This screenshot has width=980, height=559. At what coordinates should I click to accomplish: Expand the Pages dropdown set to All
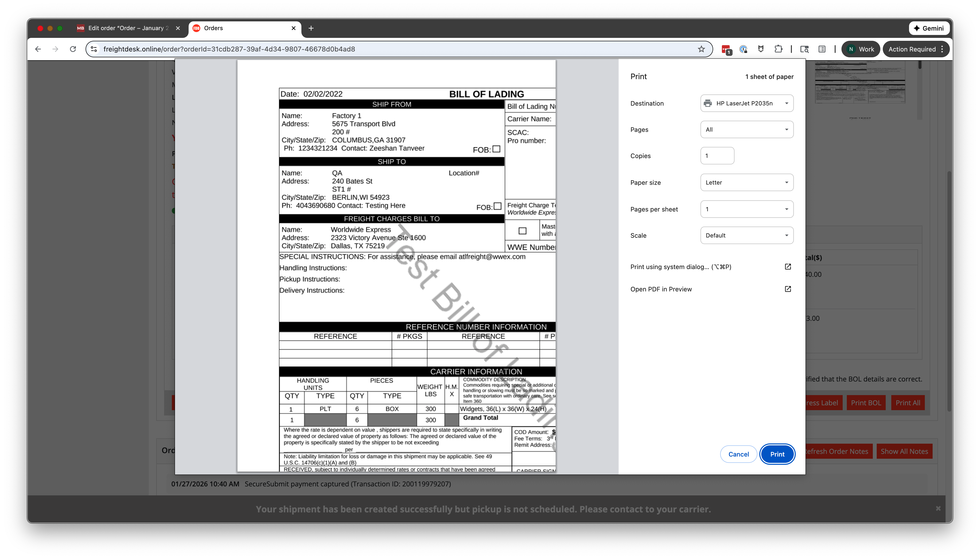[x=746, y=130]
